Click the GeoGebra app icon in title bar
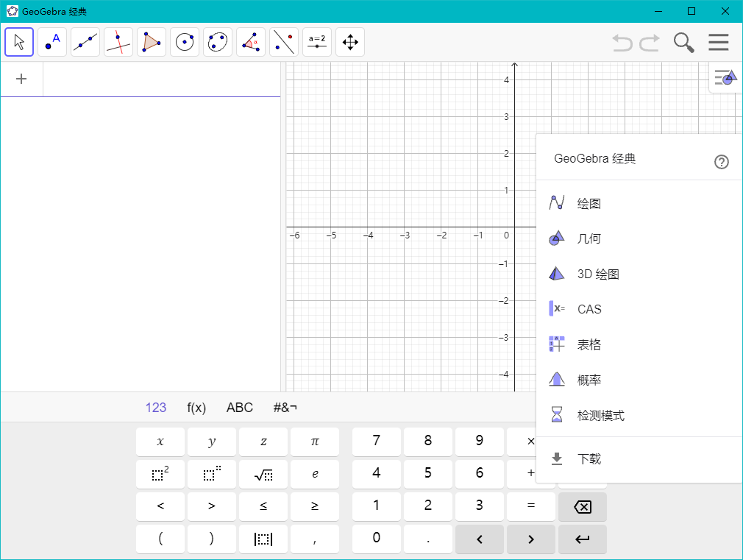This screenshot has width=743, height=560. point(13,11)
